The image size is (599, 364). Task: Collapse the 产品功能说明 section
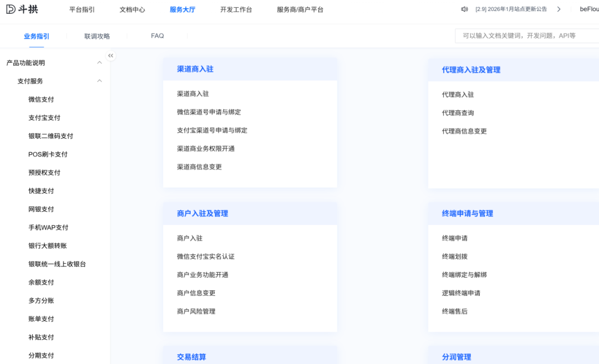tap(99, 63)
